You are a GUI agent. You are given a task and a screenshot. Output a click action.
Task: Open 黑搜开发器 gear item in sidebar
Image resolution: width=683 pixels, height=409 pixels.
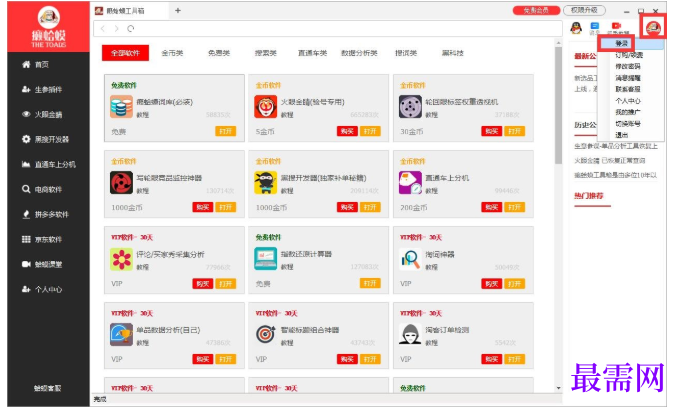[x=45, y=139]
